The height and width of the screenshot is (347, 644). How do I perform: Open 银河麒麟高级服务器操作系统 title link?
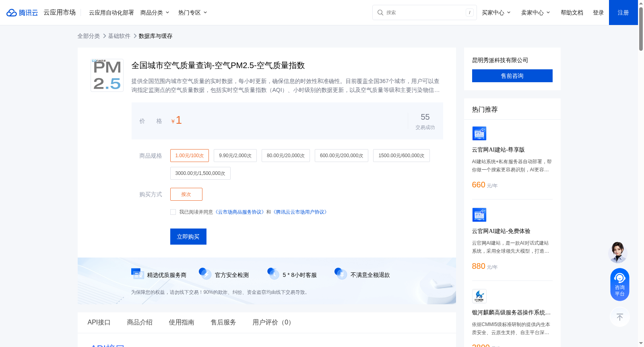[x=512, y=313]
